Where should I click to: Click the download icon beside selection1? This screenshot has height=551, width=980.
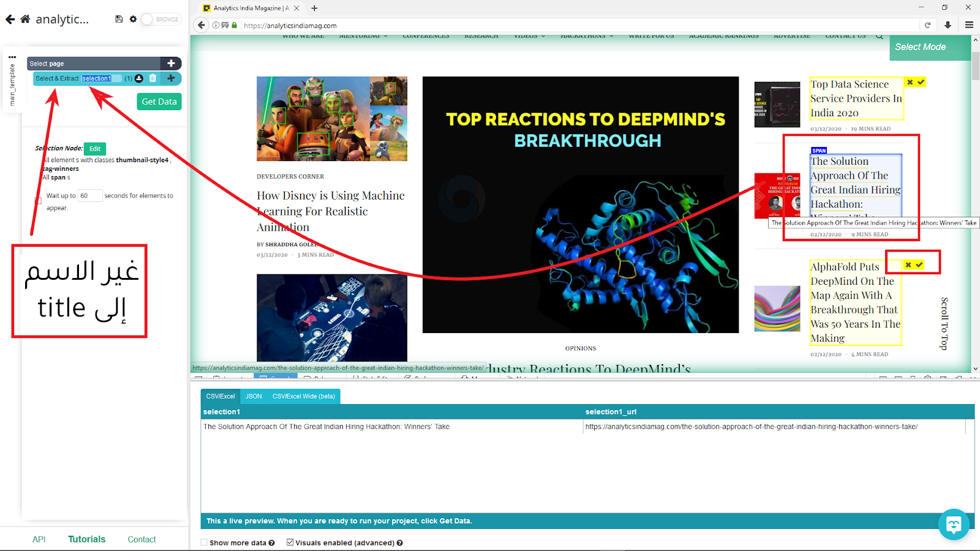coord(139,78)
